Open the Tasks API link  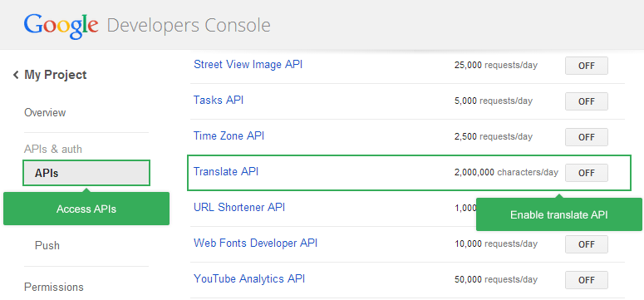click(219, 100)
